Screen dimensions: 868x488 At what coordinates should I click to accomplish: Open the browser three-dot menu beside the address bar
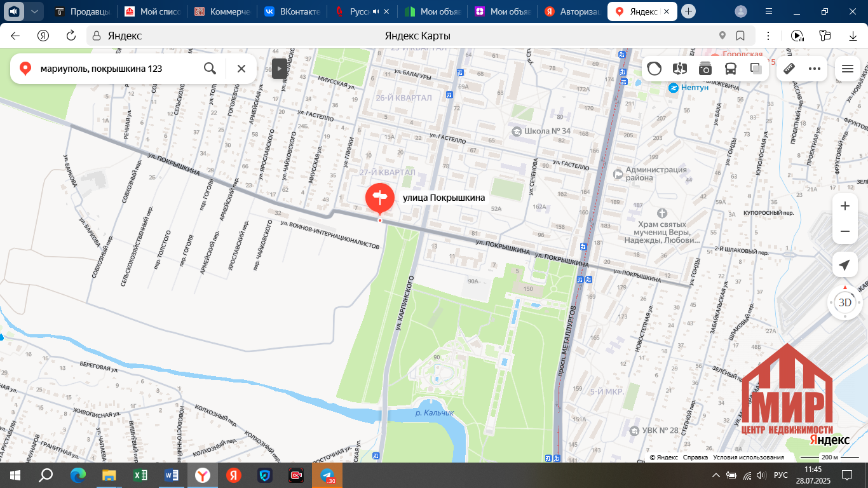768,36
